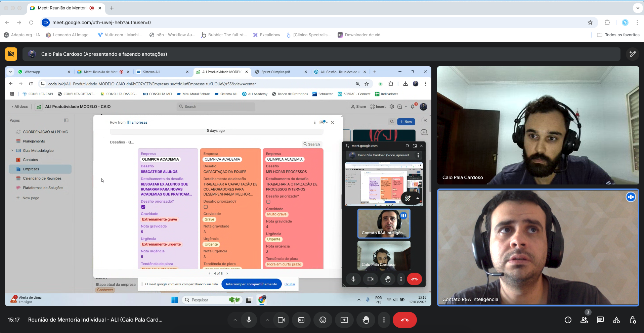This screenshot has height=333, width=644.
Task: Check Desafio priorizado for CAPACITAÇÃO DA EQUIPE
Action: 206,207
